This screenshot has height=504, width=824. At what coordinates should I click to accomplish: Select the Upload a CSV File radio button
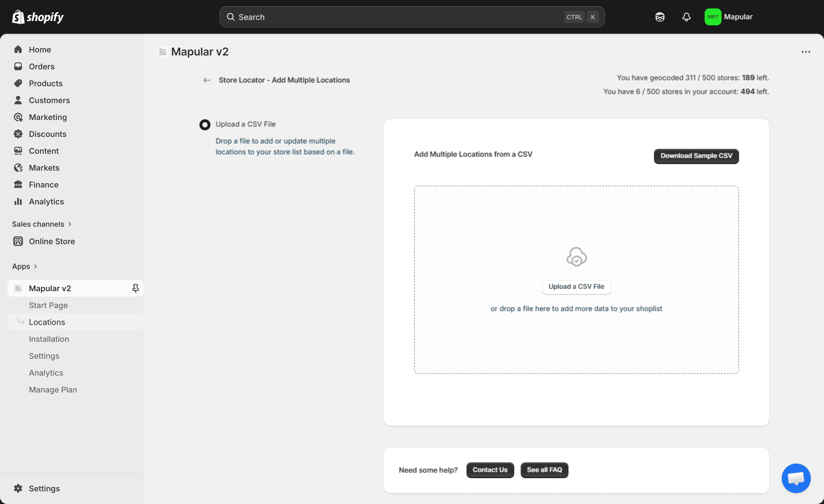click(205, 124)
